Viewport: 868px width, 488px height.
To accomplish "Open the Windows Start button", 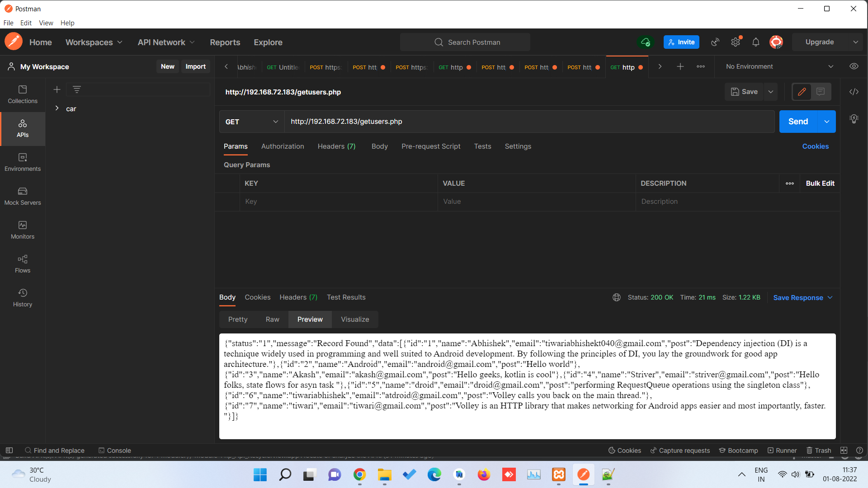I will 260,474.
